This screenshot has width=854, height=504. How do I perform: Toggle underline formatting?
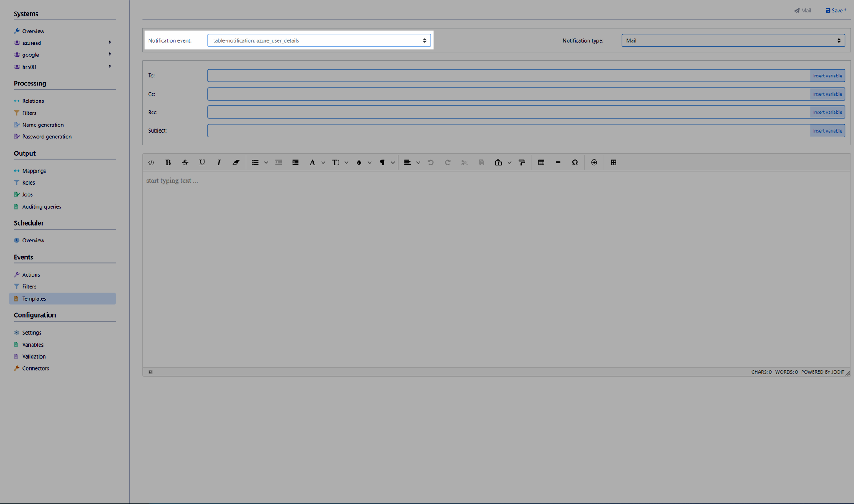pos(202,163)
